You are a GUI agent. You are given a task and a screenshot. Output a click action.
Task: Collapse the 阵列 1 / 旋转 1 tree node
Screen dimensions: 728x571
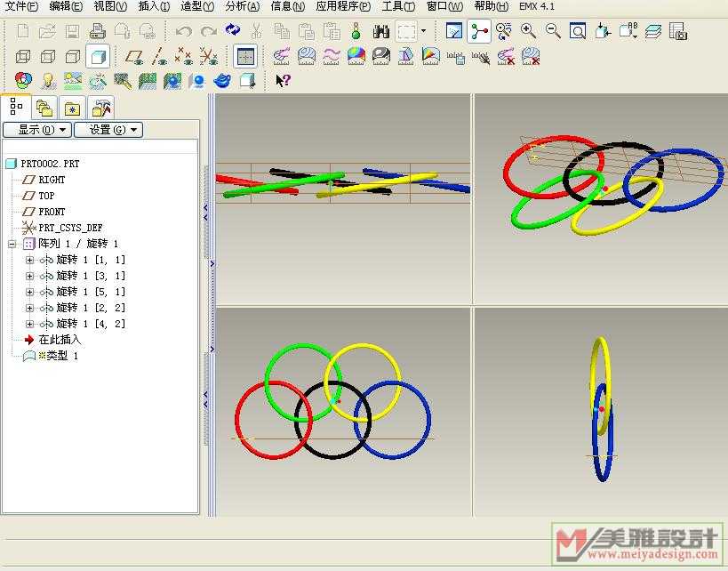[12, 244]
